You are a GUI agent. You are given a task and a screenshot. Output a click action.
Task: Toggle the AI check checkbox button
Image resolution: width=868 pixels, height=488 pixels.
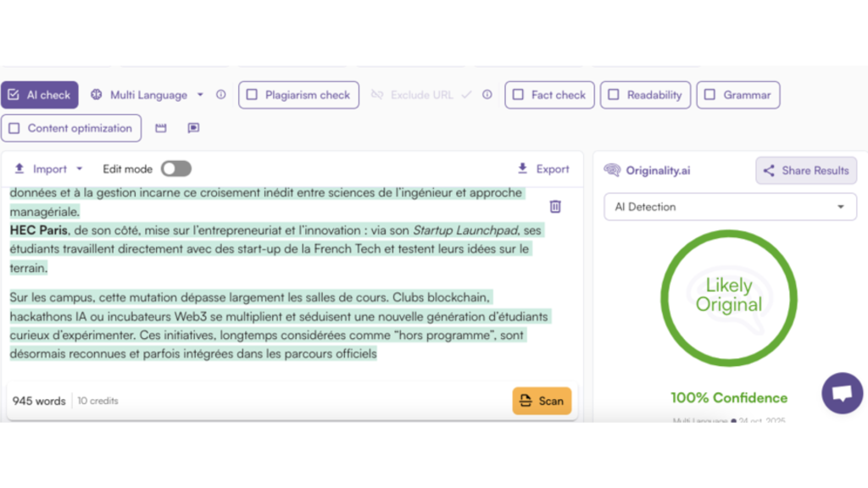click(39, 95)
